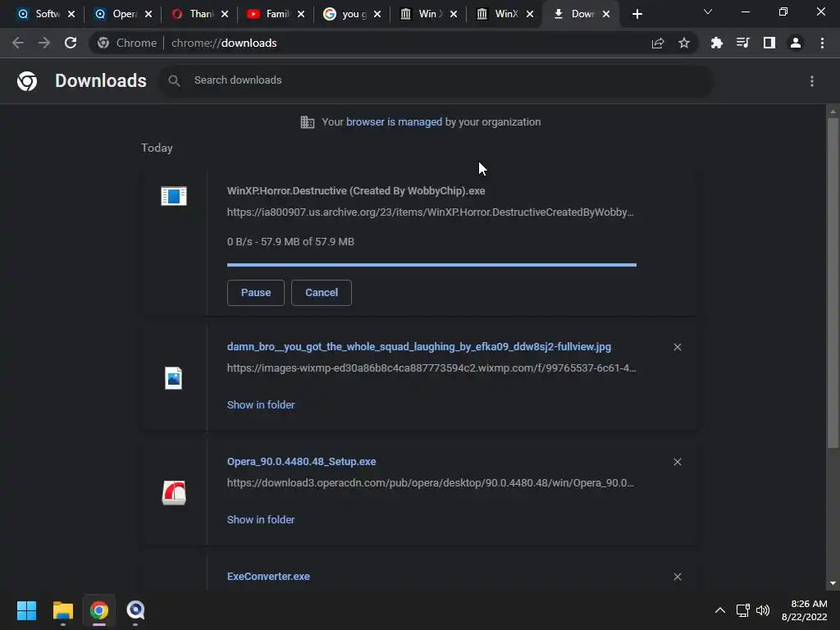Click the page vertical scrollbar thumb
The image size is (840, 630).
[x=833, y=283]
